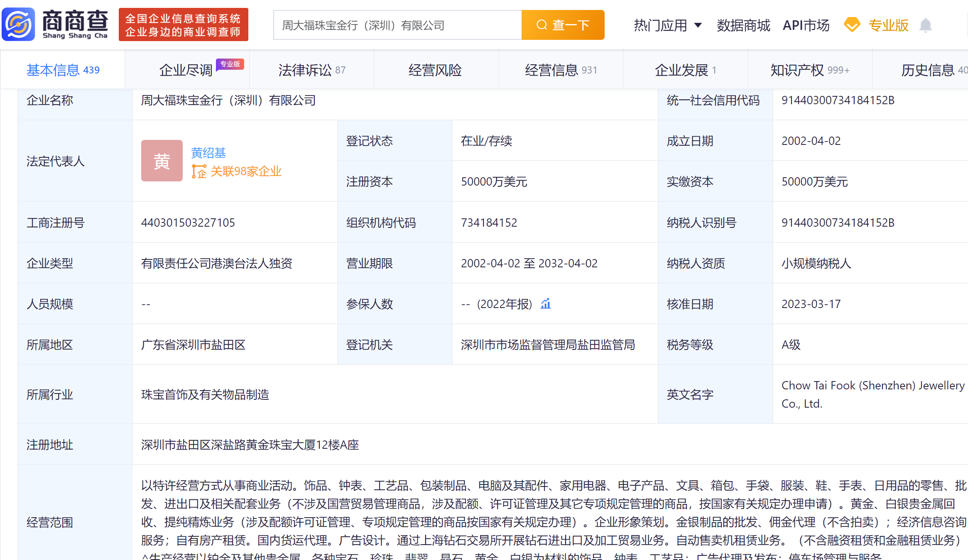
Task: Select tax grade A级
Action: tap(791, 345)
